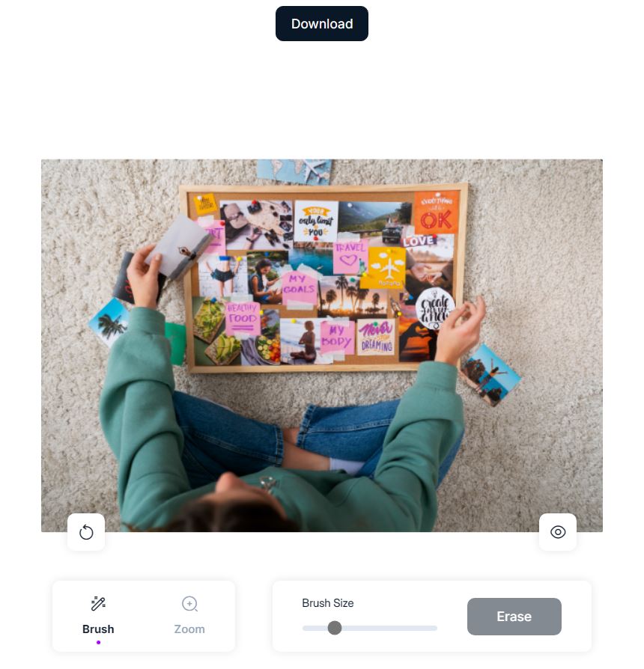Click the palm tree photo on carpet

109,322
